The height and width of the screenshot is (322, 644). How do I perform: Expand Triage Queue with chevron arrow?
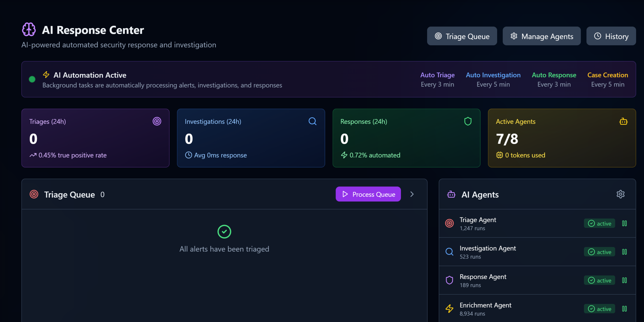[412, 194]
